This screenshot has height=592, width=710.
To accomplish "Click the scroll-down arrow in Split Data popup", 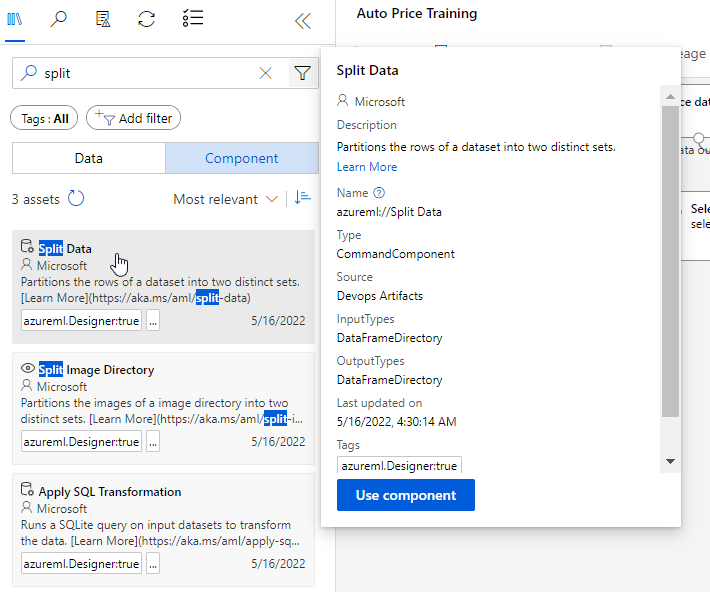I will [670, 461].
